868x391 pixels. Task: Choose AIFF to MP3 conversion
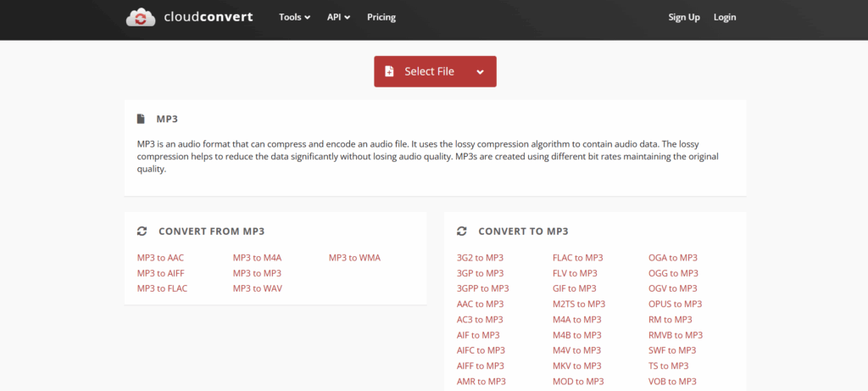pos(481,366)
